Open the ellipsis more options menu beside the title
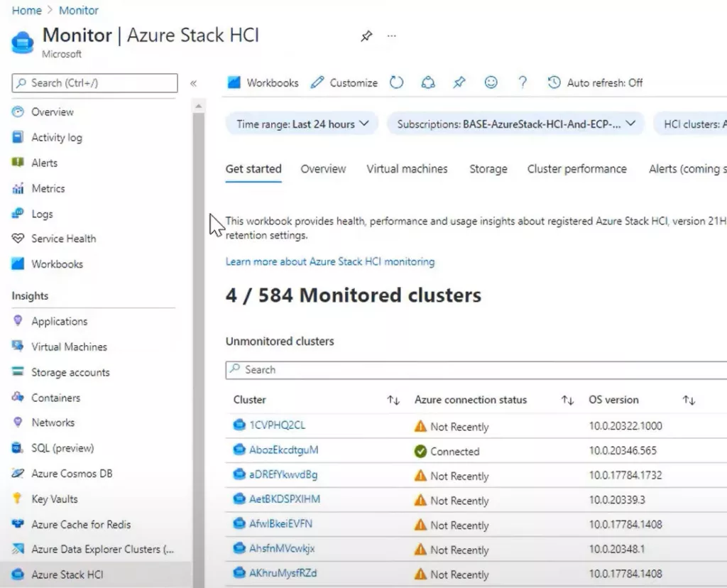Screen dimensions: 727x588 pyautogui.click(x=392, y=36)
